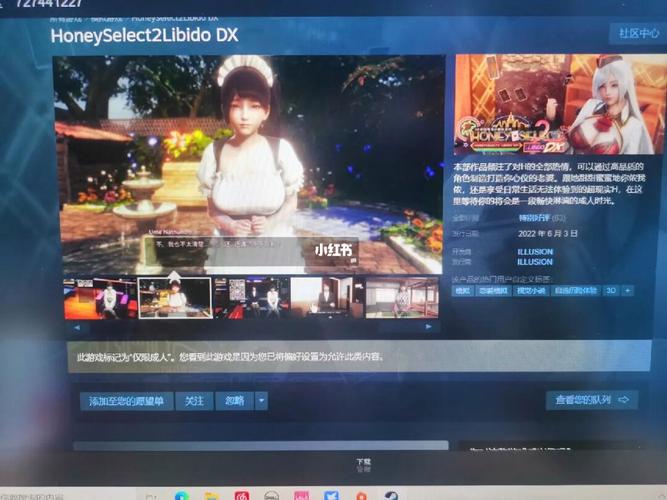This screenshot has height=500, width=667.
Task: Click the HoneySelect2Libido DX breadcrumb link
Action: point(175,18)
